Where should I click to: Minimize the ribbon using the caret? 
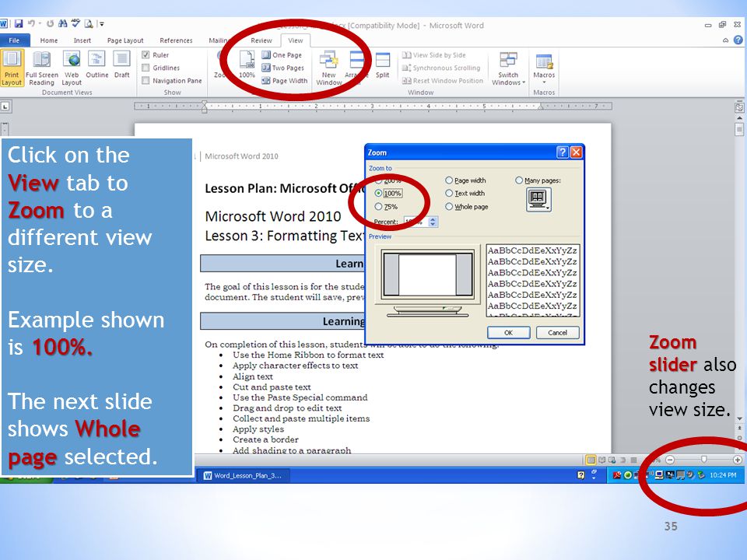725,40
